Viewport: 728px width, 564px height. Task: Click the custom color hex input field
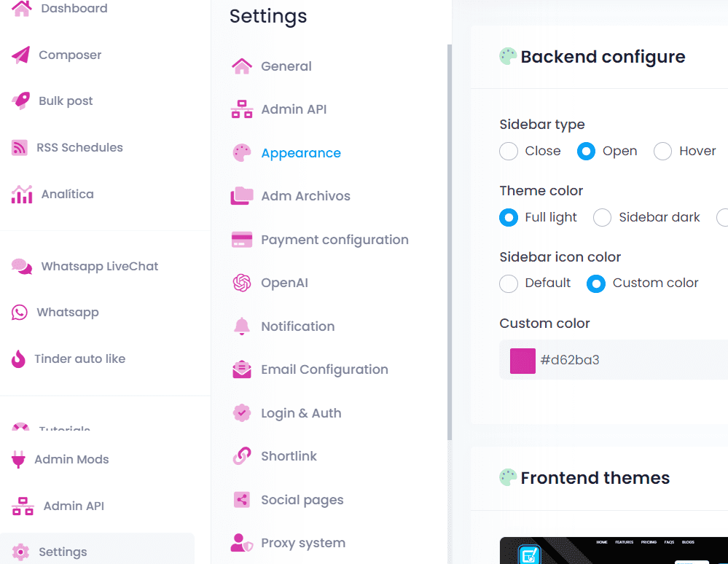pos(627,360)
